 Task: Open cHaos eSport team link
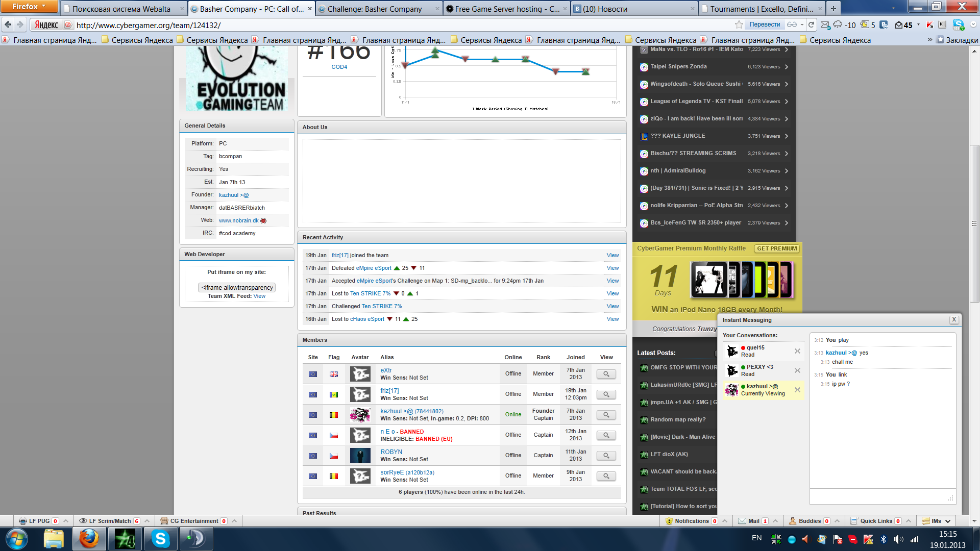(367, 319)
